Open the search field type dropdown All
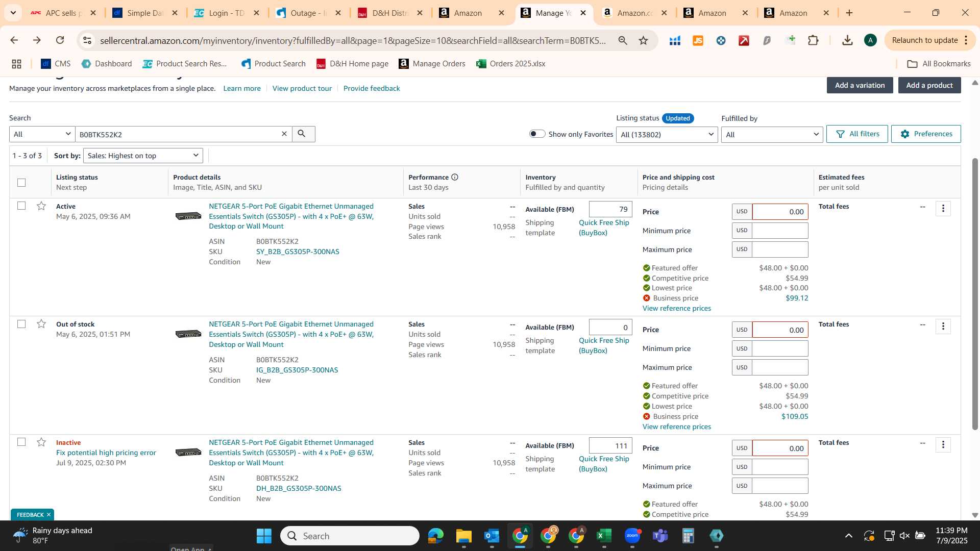 tap(42, 134)
